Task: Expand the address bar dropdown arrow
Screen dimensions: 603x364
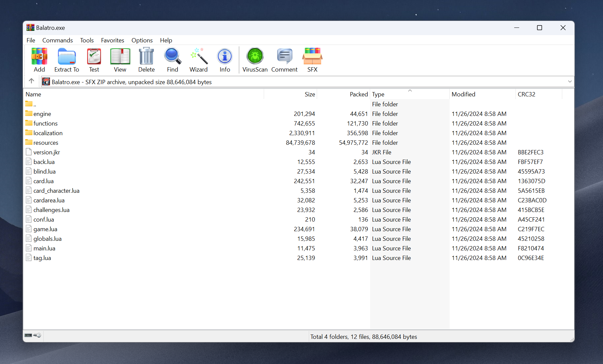Action: click(570, 81)
